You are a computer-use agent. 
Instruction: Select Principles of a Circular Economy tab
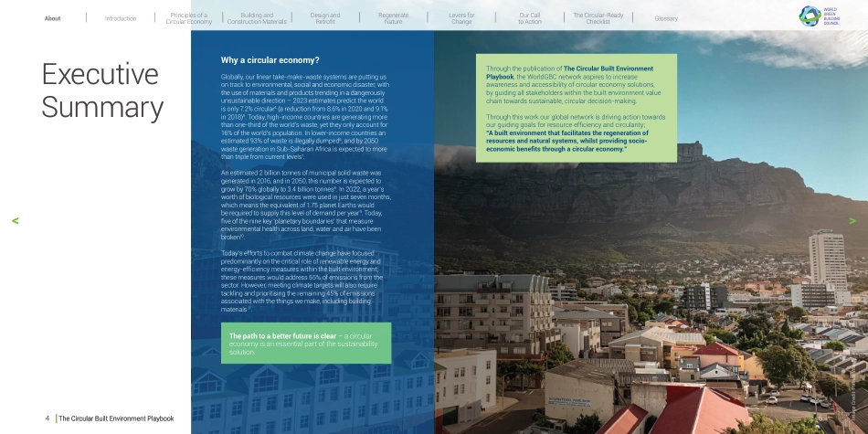coord(189,18)
